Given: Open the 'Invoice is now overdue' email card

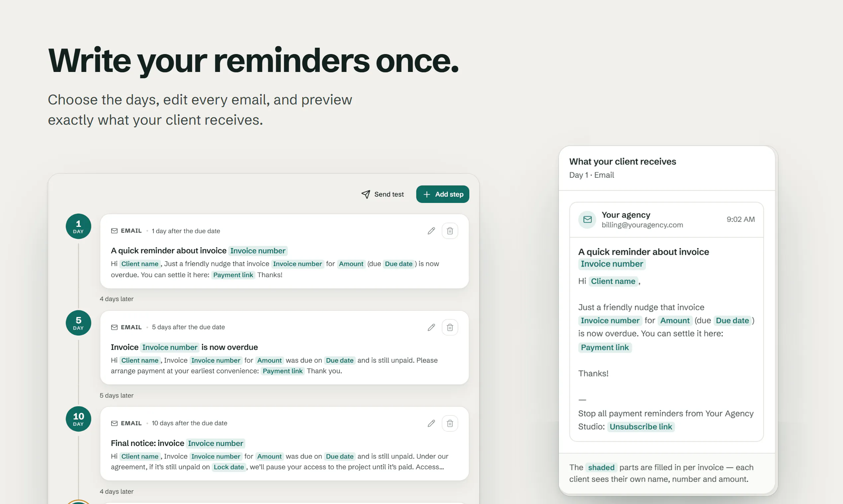Looking at the screenshot, I should (x=284, y=347).
